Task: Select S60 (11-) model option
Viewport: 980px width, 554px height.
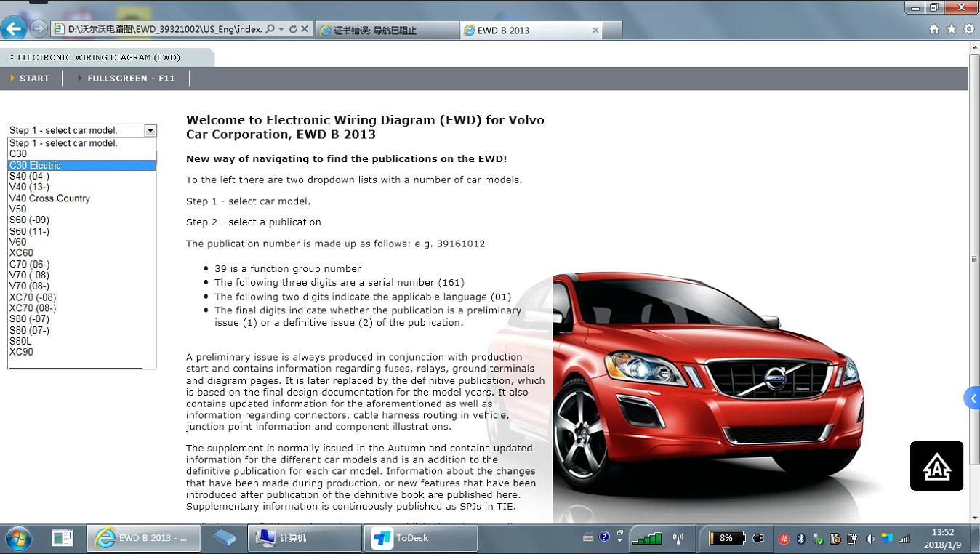Action: point(81,231)
